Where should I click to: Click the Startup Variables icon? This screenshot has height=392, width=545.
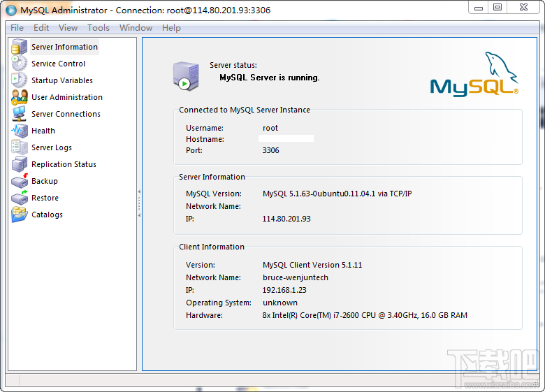pyautogui.click(x=19, y=80)
